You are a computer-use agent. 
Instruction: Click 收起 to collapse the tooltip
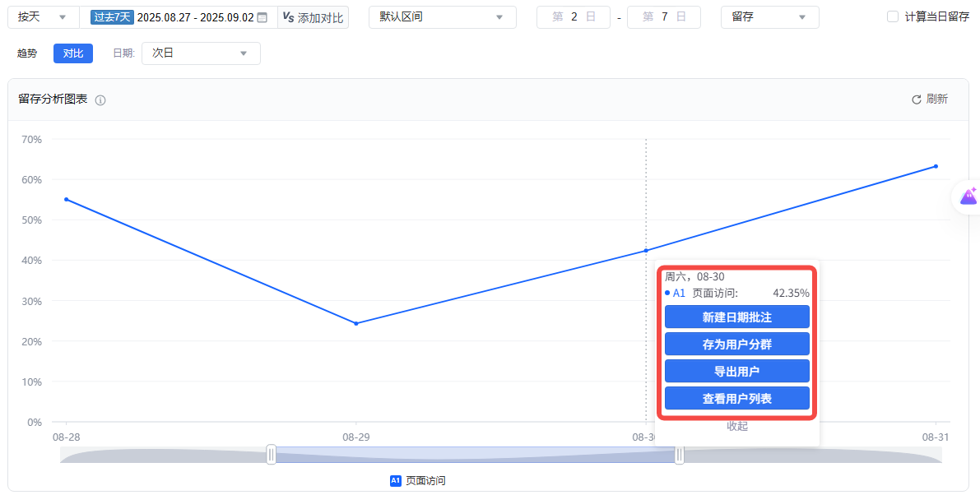pyautogui.click(x=737, y=426)
